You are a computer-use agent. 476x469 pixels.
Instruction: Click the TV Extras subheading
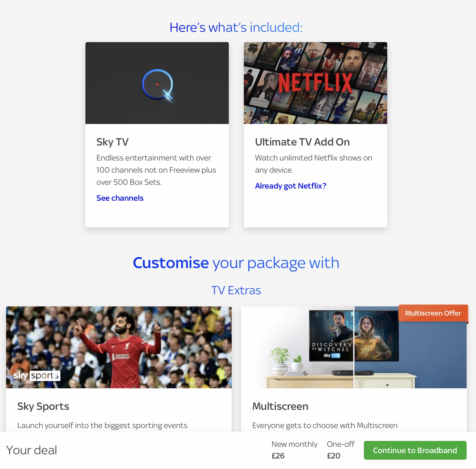(236, 290)
